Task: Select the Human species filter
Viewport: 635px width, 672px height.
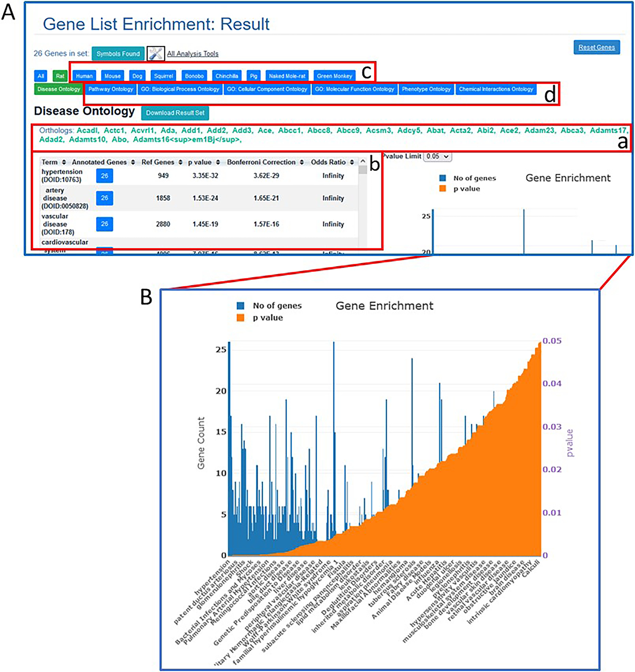Action: (84, 76)
